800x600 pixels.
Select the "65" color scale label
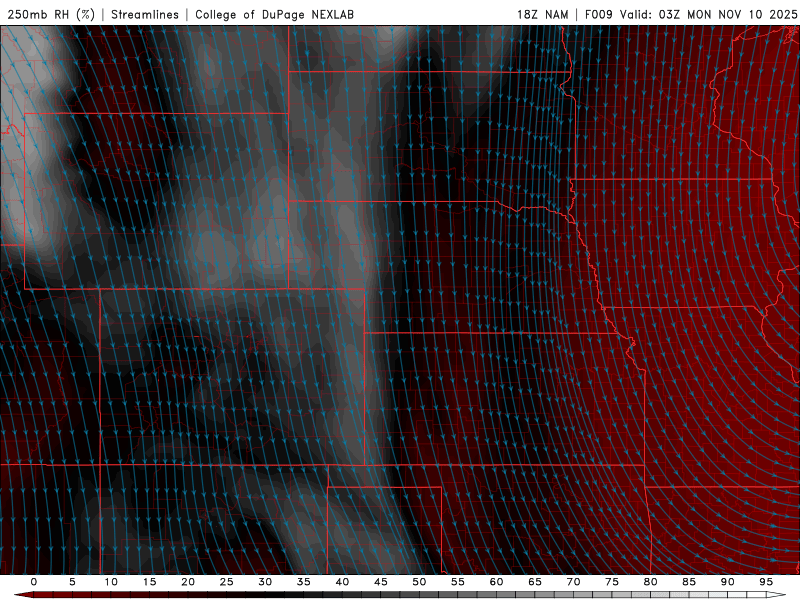[535, 582]
